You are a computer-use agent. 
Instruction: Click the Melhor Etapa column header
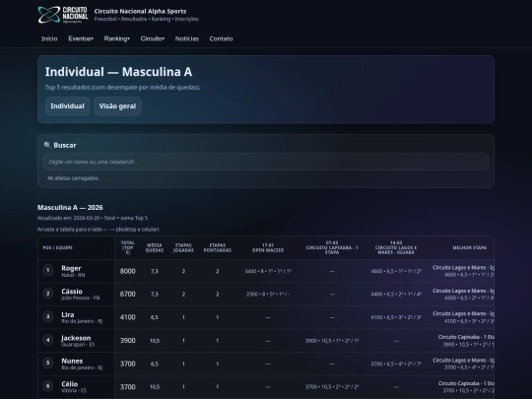(470, 247)
